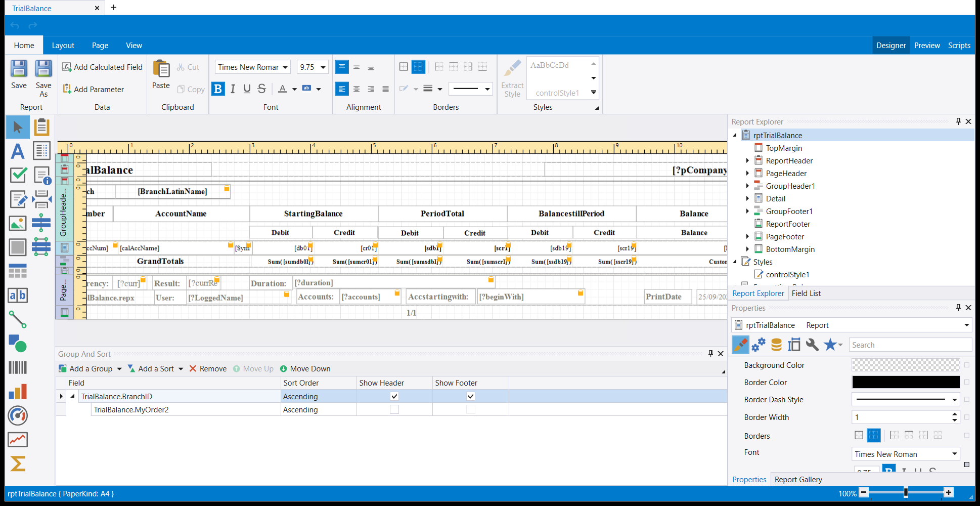980x506 pixels.
Task: Select the Pointer tool in toolbox
Action: 18,127
